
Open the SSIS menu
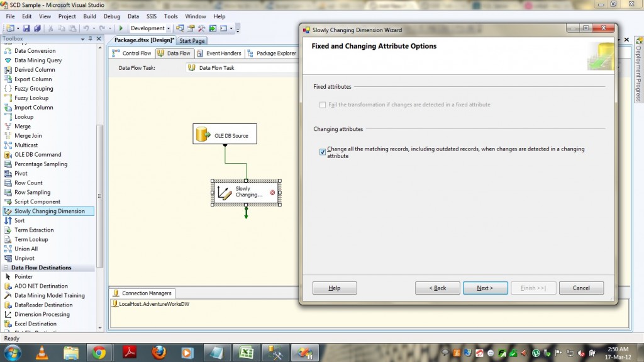(153, 16)
